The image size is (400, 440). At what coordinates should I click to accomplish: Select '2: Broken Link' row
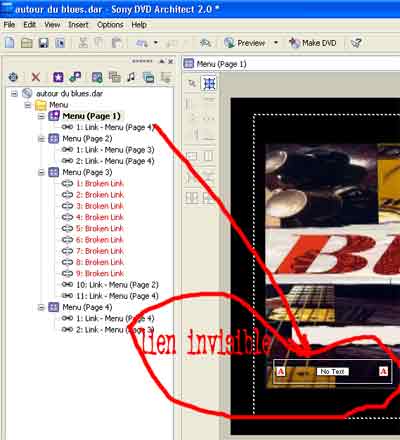click(x=93, y=195)
